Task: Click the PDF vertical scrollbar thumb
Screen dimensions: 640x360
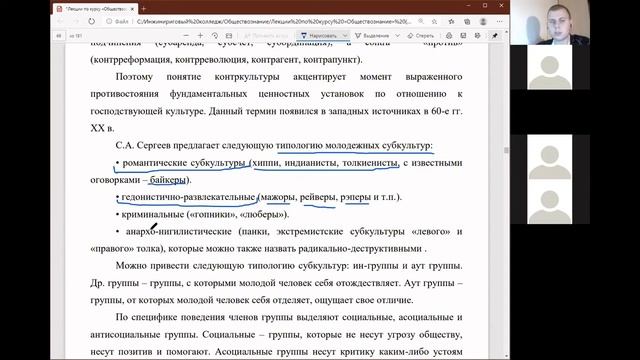Action: click(x=506, y=150)
